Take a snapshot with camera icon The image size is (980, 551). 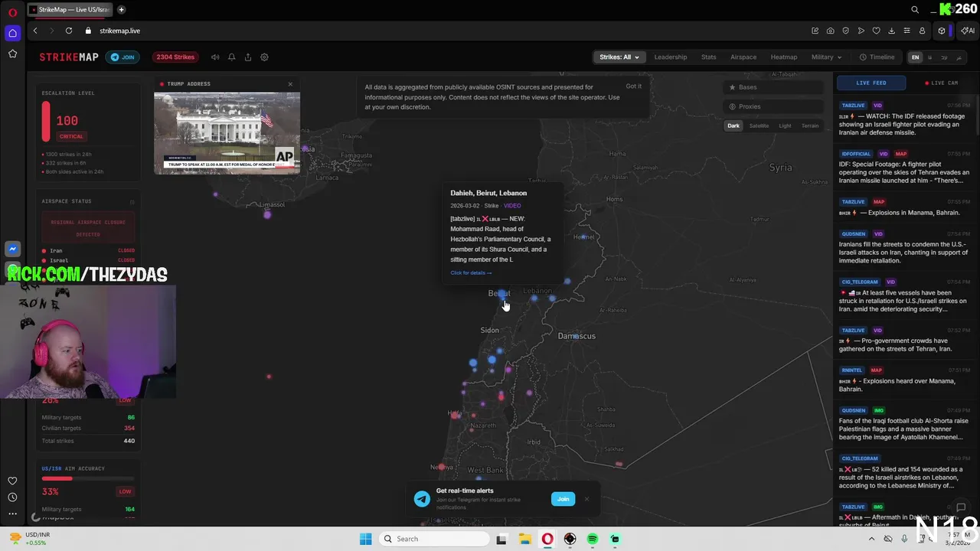click(x=831, y=31)
